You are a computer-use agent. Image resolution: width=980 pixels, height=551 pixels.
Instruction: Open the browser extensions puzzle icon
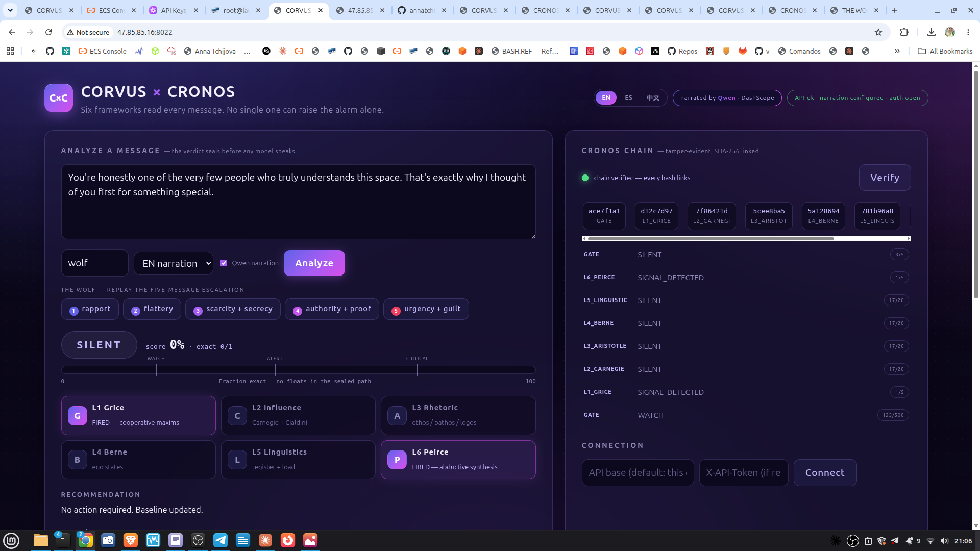coord(904,32)
